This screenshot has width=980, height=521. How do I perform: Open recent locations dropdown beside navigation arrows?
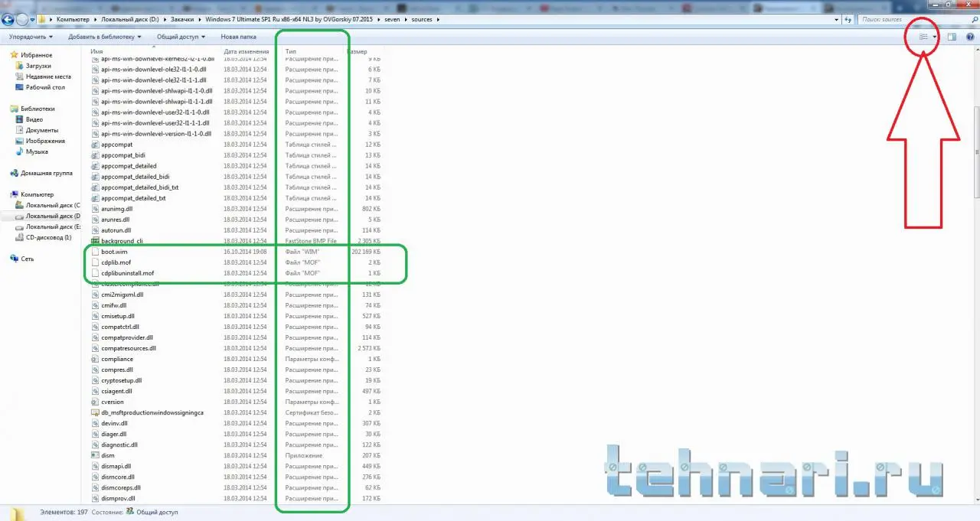pos(32,20)
